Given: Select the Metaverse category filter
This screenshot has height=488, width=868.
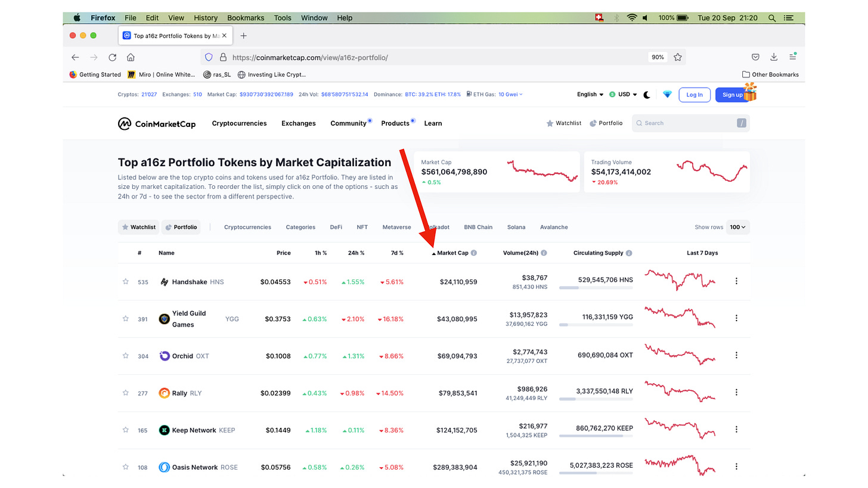Looking at the screenshot, I should (x=396, y=227).
